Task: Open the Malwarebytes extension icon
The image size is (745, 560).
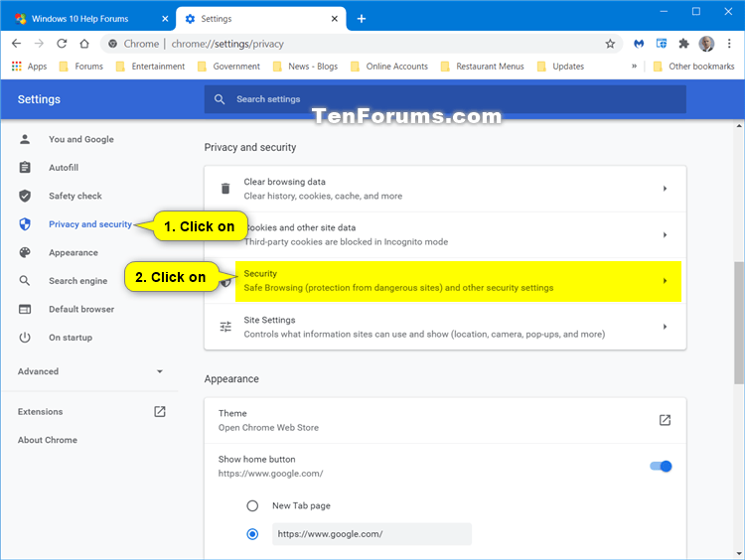Action: [639, 44]
